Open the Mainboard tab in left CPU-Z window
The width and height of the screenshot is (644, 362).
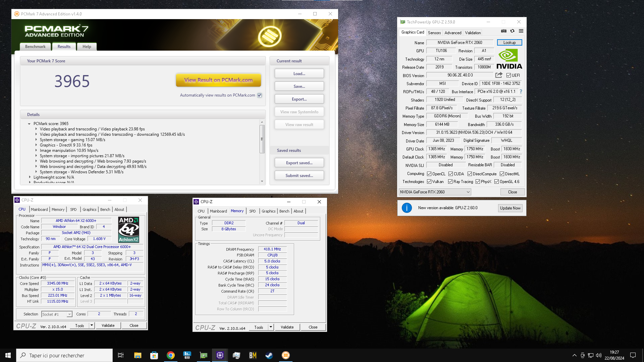point(39,209)
